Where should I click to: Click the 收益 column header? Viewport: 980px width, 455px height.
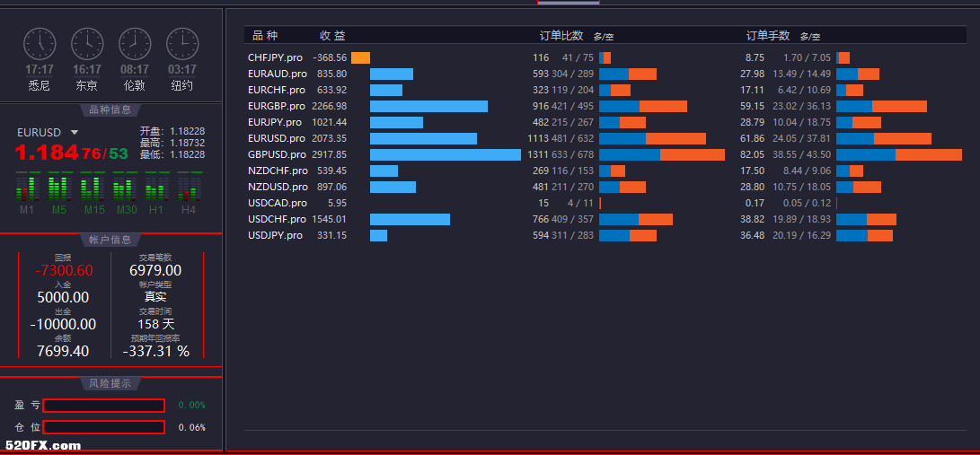(332, 36)
